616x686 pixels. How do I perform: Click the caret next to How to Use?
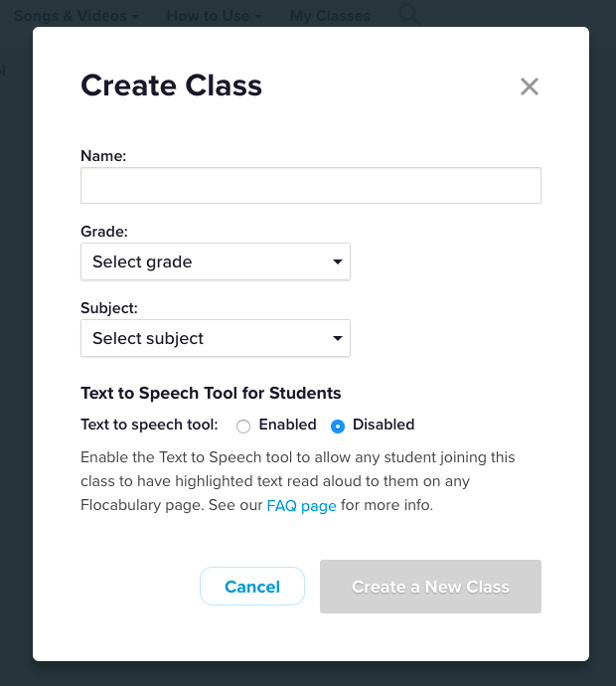point(258,17)
